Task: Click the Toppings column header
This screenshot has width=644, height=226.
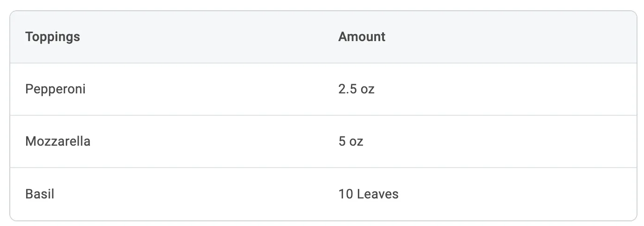Action: 53,37
